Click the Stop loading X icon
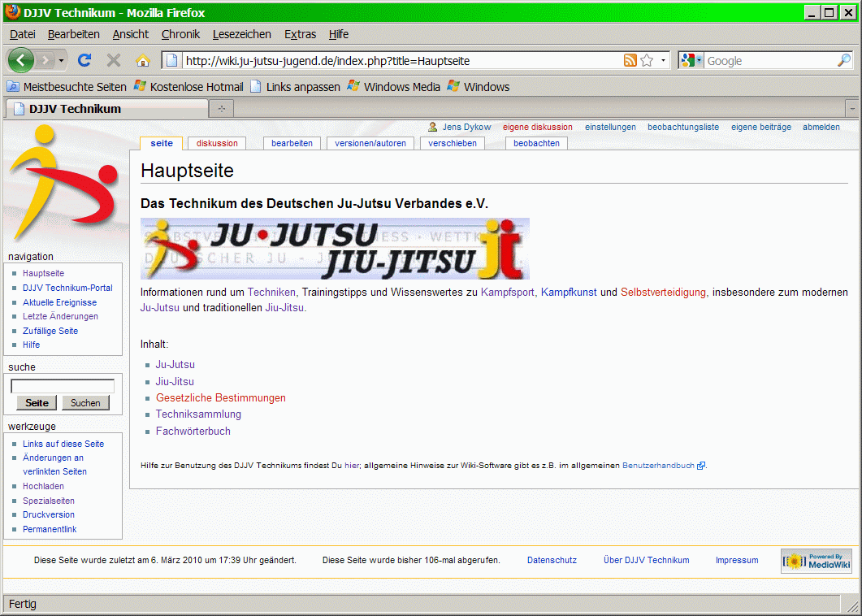862x616 pixels. click(114, 60)
